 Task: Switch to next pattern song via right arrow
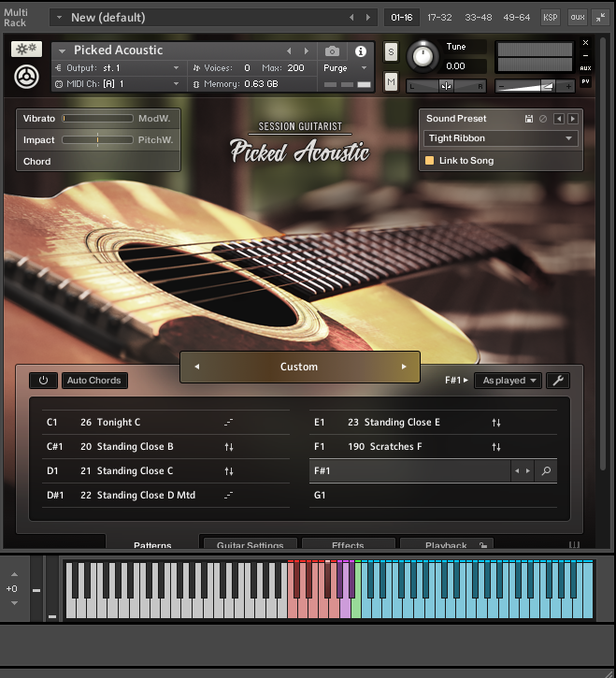(x=404, y=367)
